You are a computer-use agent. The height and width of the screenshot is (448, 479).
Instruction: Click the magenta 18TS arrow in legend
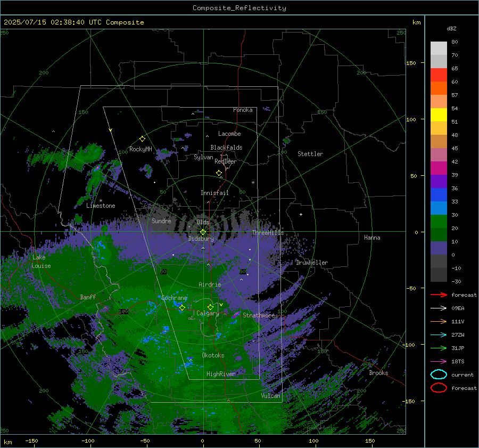point(439,362)
